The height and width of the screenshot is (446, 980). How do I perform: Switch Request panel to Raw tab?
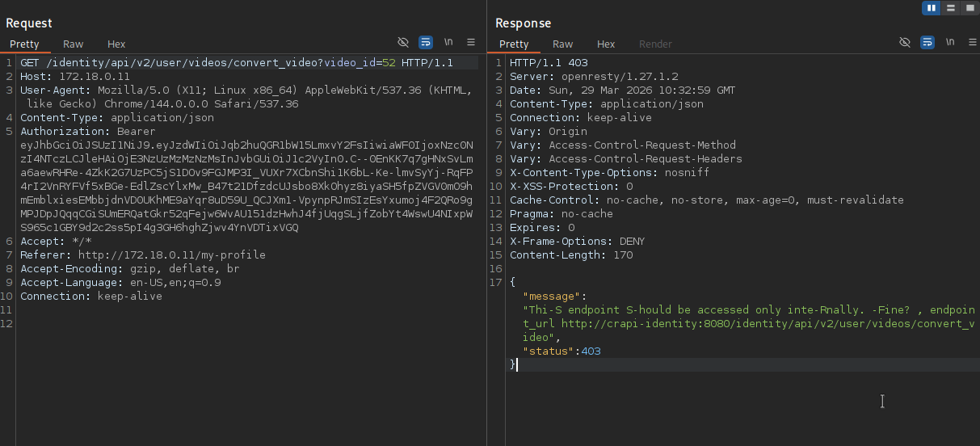point(74,44)
